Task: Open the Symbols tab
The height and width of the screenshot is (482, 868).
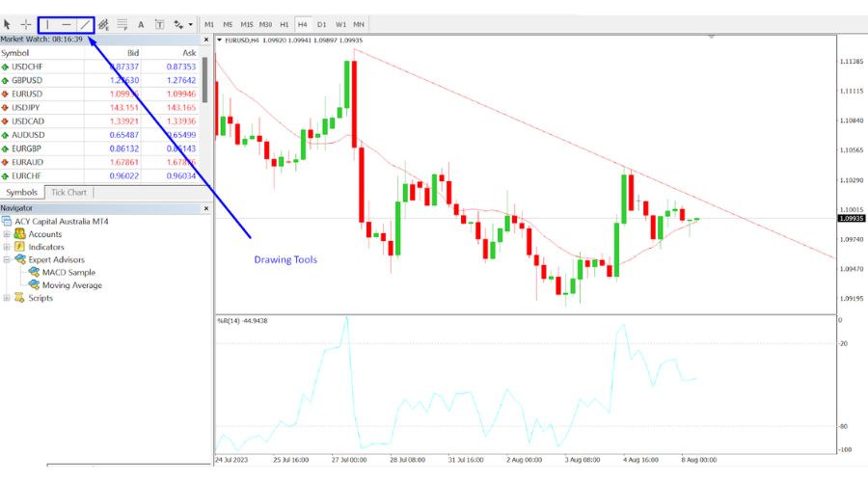Action: pyautogui.click(x=22, y=192)
